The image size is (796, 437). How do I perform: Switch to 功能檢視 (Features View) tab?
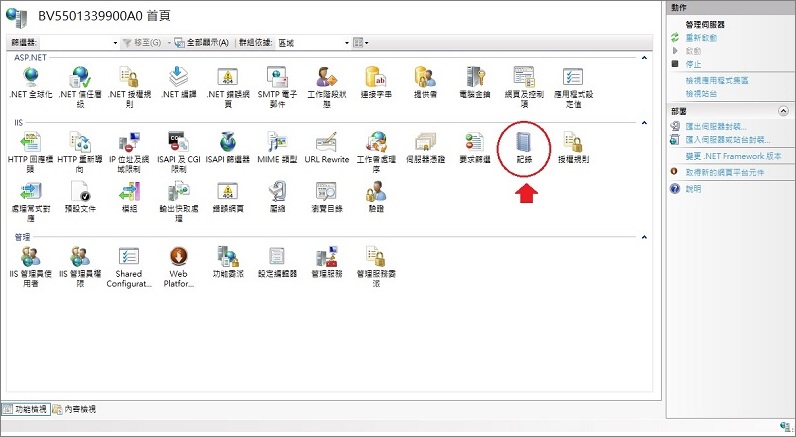point(25,410)
